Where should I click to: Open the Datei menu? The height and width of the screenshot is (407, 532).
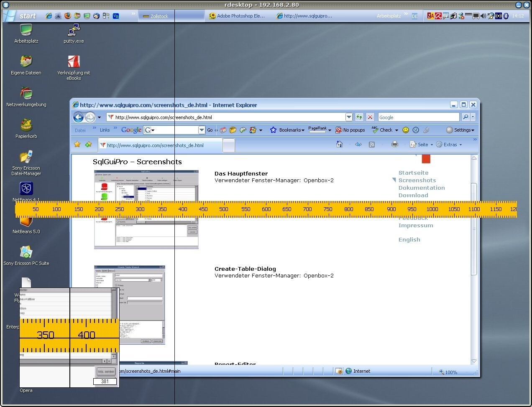[x=80, y=130]
